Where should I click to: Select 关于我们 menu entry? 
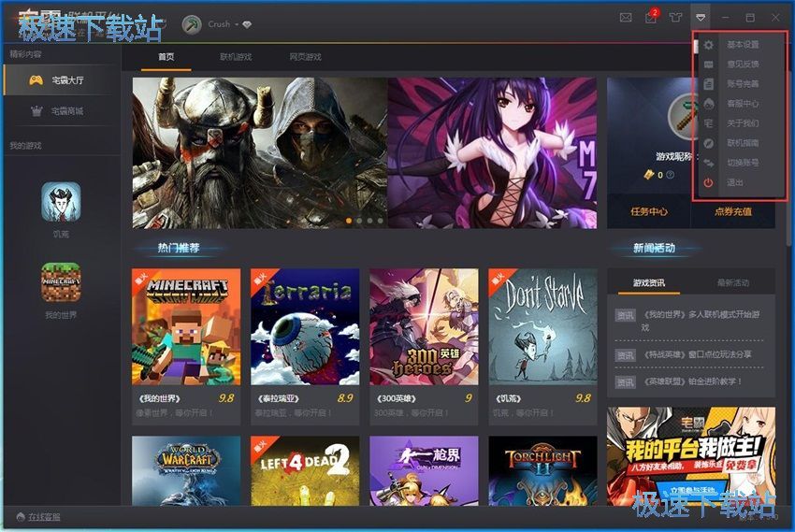pos(743,123)
